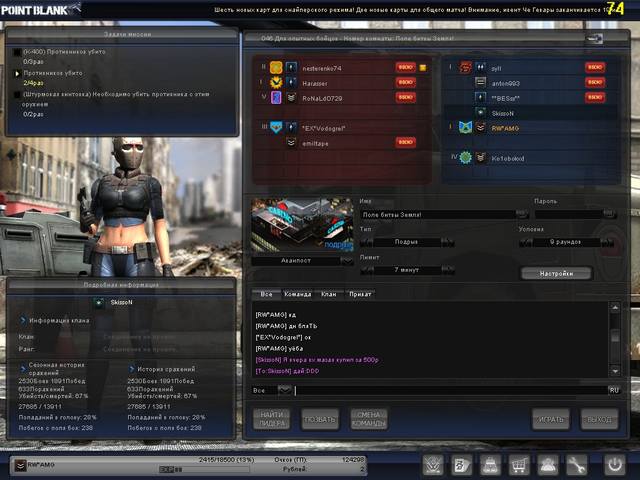
Task: Select previous game type with left arrow
Action: pyautogui.click(x=367, y=242)
